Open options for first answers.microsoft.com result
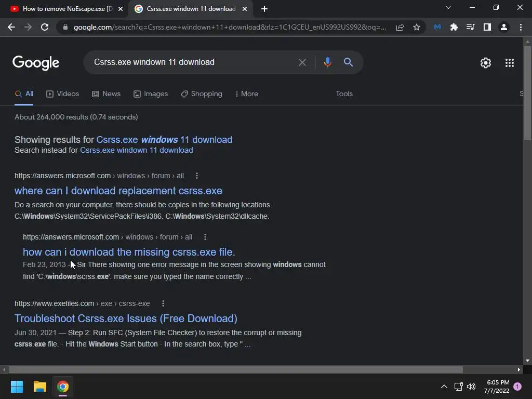The height and width of the screenshot is (399, 532). [x=197, y=176]
